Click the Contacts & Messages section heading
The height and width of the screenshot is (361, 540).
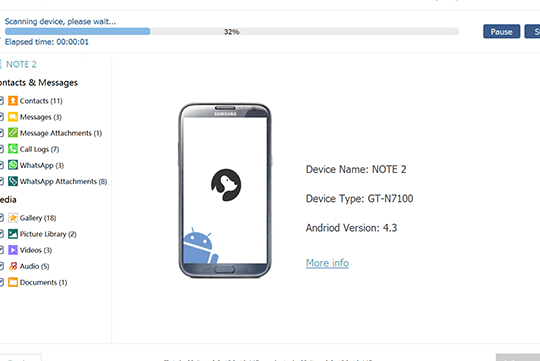tap(39, 83)
